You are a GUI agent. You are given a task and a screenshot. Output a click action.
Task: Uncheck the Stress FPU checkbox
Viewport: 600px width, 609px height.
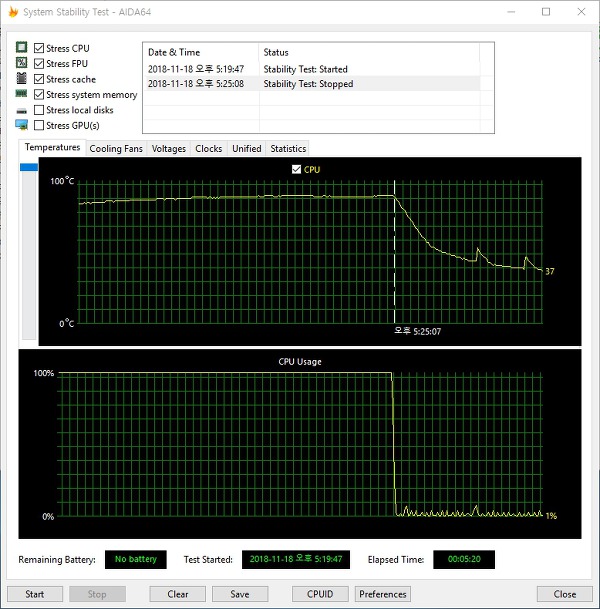tap(39, 63)
